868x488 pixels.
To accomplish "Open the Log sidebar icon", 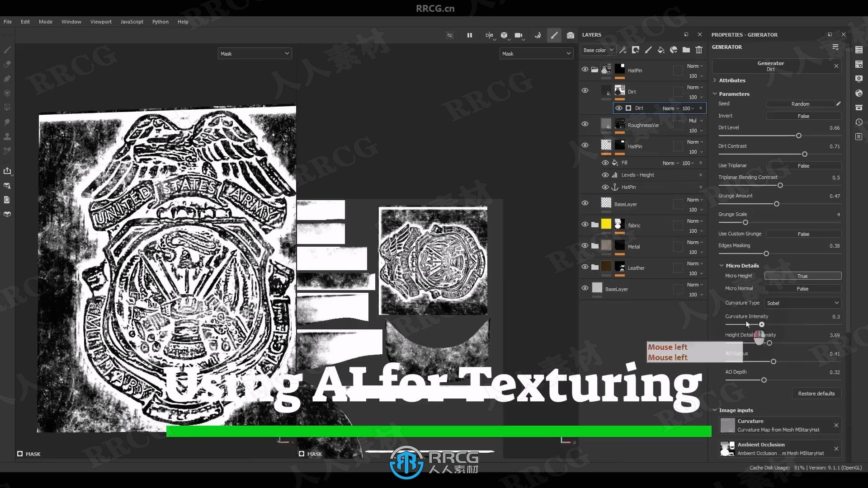I will point(859,136).
